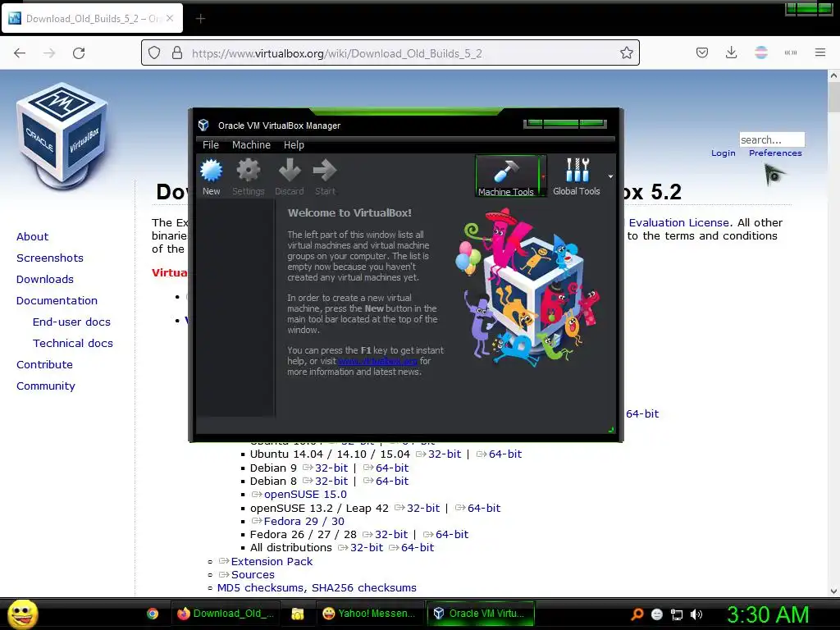Image resolution: width=840 pixels, height=630 pixels.
Task: Click the Firefox address bar
Action: click(390, 53)
